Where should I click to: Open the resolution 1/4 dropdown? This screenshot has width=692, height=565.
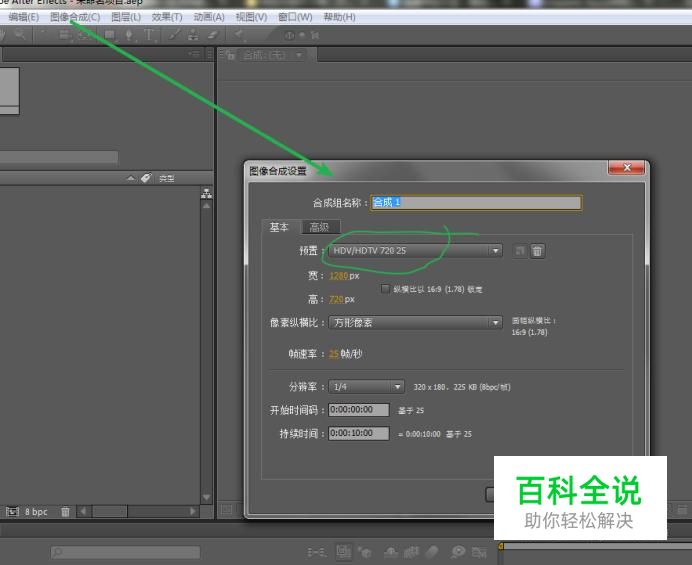click(x=366, y=387)
